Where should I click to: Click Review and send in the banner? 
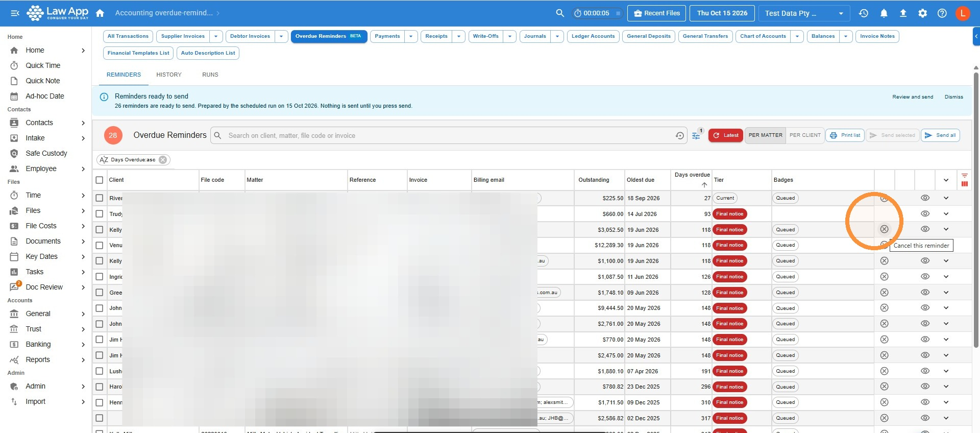pyautogui.click(x=913, y=97)
